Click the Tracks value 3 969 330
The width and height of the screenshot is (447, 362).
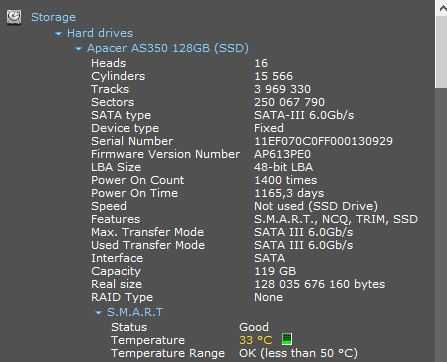pos(282,89)
